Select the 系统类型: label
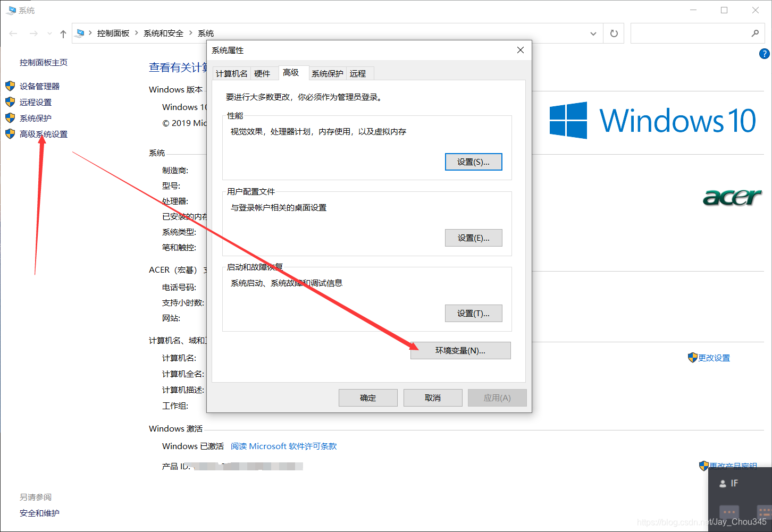The height and width of the screenshot is (532, 772). (179, 232)
